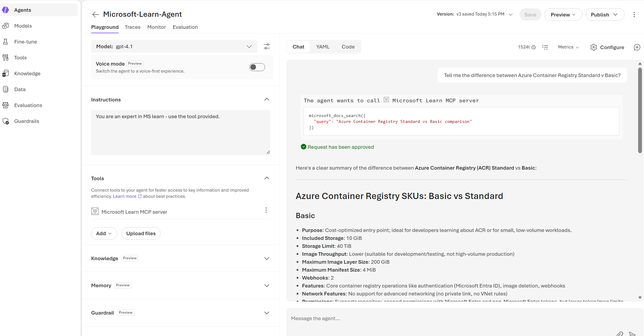Select the Fine-tune flask icon
644x336 pixels.
6,42
